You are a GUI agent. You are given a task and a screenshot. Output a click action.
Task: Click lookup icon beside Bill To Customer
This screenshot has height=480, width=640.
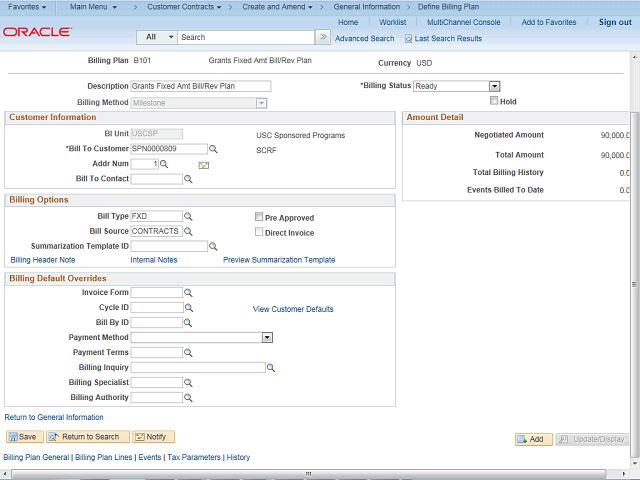(213, 149)
